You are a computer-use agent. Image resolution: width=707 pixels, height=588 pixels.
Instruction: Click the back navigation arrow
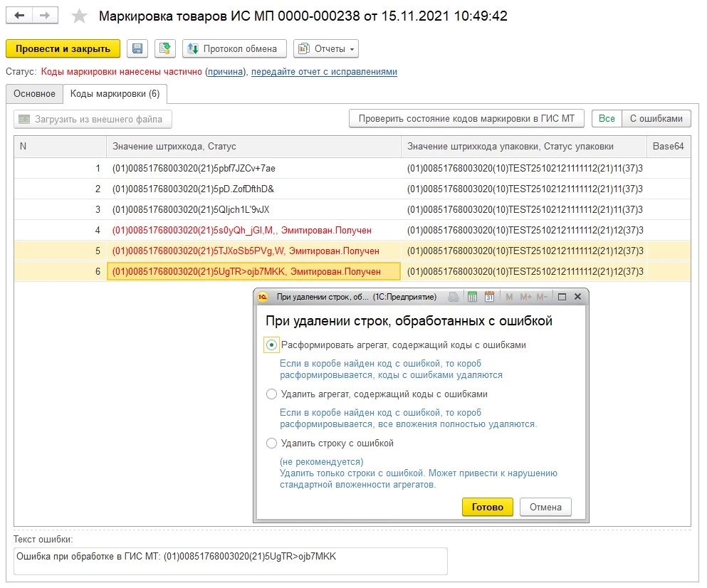(20, 16)
